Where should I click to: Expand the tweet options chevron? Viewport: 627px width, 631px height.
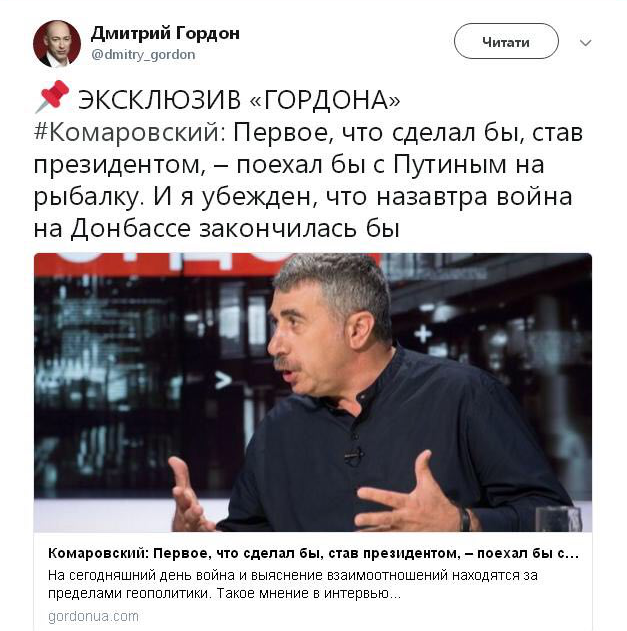(x=585, y=43)
